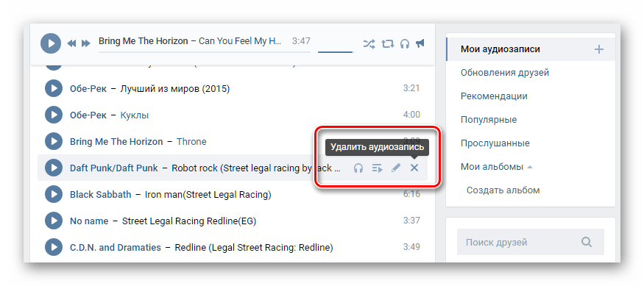Click the main play button in player header
The height and width of the screenshot is (286, 644).
51,43
